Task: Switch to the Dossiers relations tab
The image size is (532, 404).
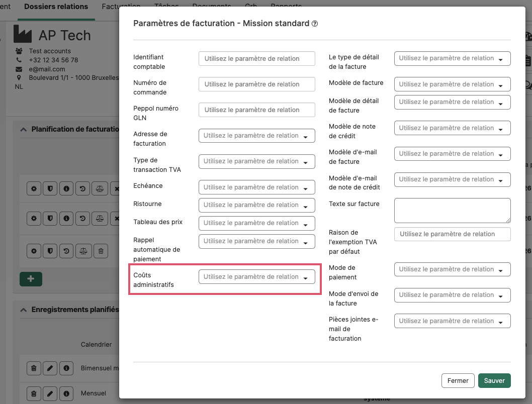Action: click(56, 7)
